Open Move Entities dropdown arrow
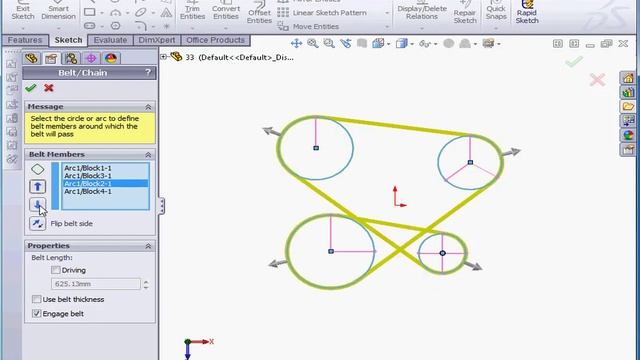Screen dimensions: 640x360 tap(387, 27)
